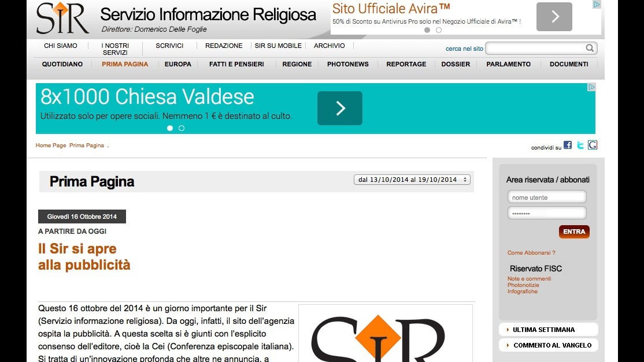Go to PARLAMENTO section
644x362 pixels.
click(509, 64)
